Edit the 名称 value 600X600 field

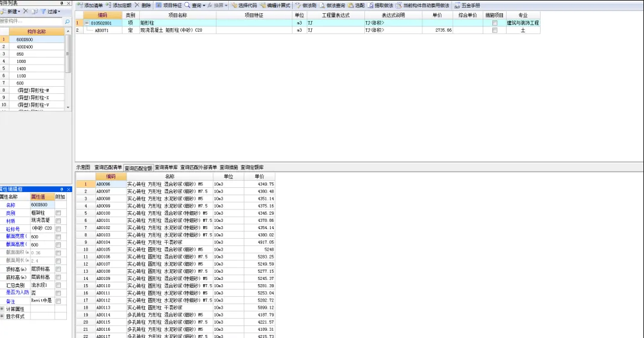[42, 205]
